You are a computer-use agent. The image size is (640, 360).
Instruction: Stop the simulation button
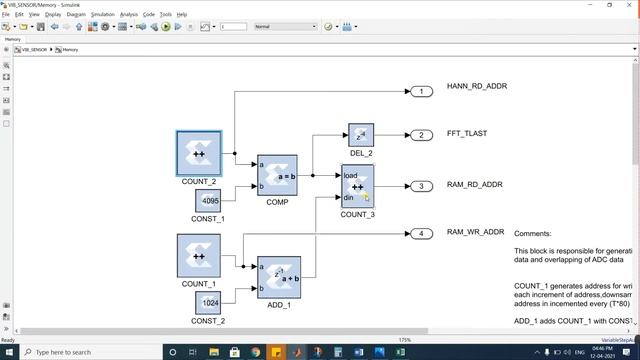click(x=190, y=27)
